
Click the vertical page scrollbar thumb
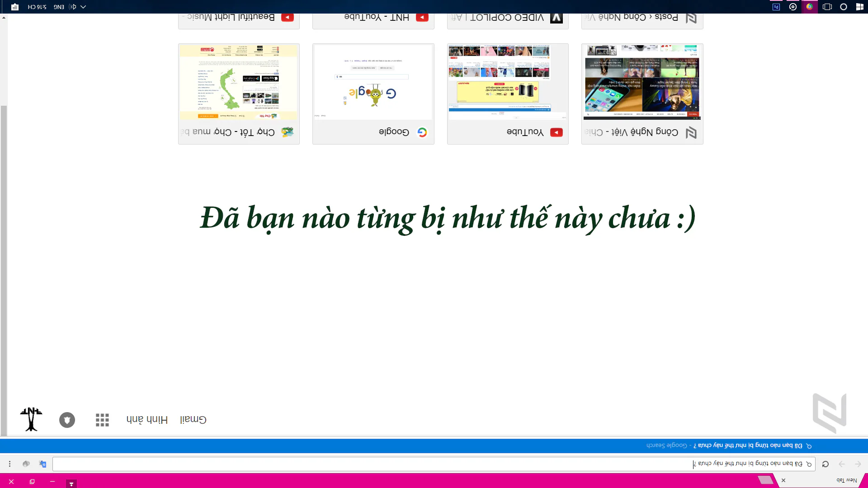pos(4,270)
